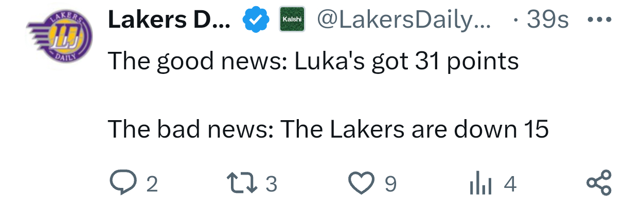
Task: Click the like count 9
Action: point(390,184)
